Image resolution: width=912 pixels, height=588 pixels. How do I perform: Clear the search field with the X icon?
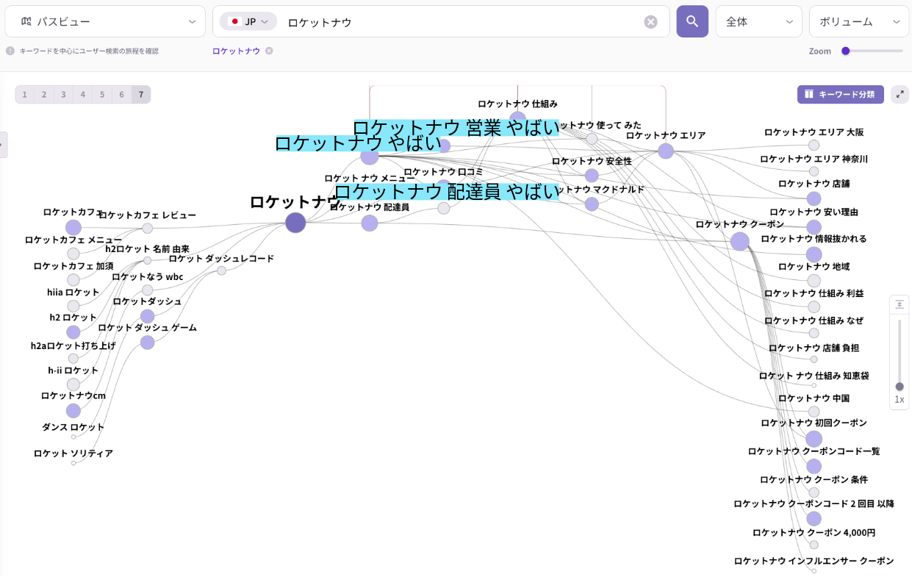point(650,22)
